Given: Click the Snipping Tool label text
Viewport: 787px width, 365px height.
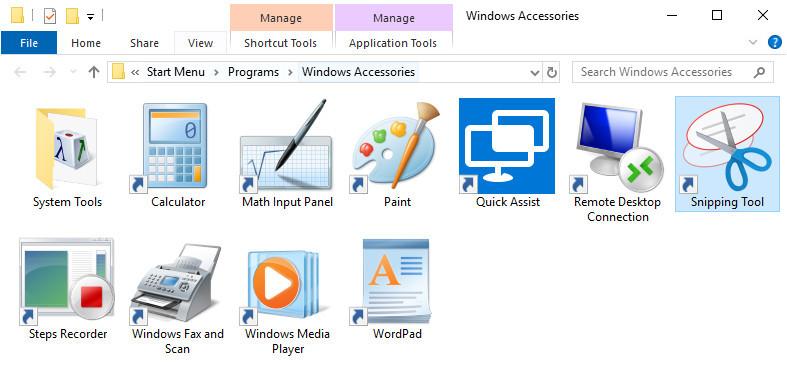Looking at the screenshot, I should [727, 202].
